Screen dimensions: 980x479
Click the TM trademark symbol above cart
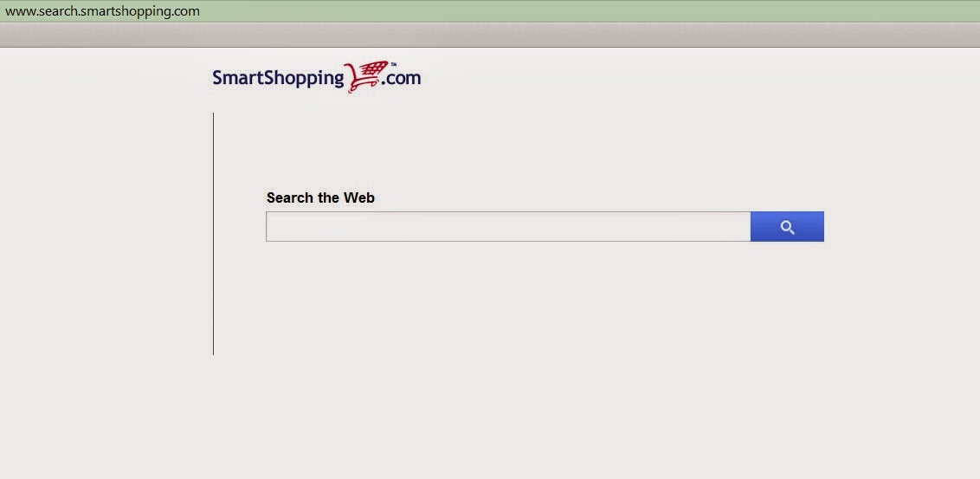[x=394, y=64]
